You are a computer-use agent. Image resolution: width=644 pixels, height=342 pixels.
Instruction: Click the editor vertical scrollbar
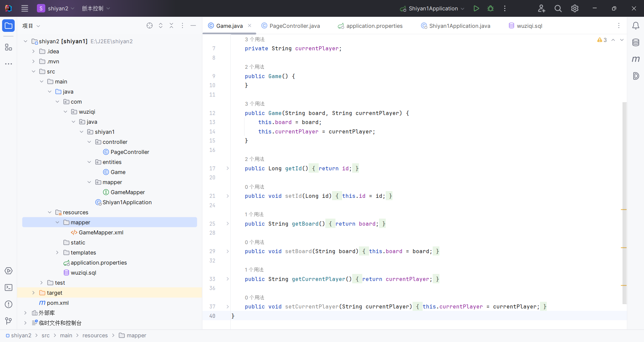tap(624, 203)
